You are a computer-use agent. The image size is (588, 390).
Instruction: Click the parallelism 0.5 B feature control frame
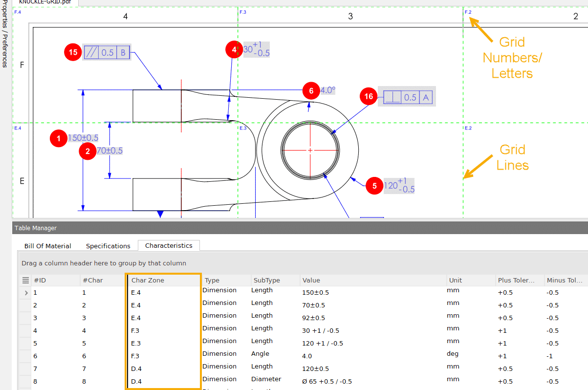(108, 52)
